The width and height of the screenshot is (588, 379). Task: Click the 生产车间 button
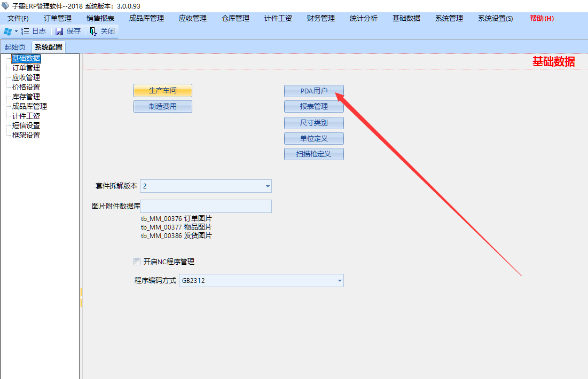[x=162, y=91]
